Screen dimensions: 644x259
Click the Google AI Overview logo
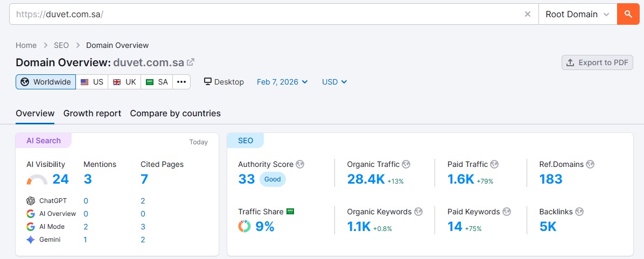point(30,213)
